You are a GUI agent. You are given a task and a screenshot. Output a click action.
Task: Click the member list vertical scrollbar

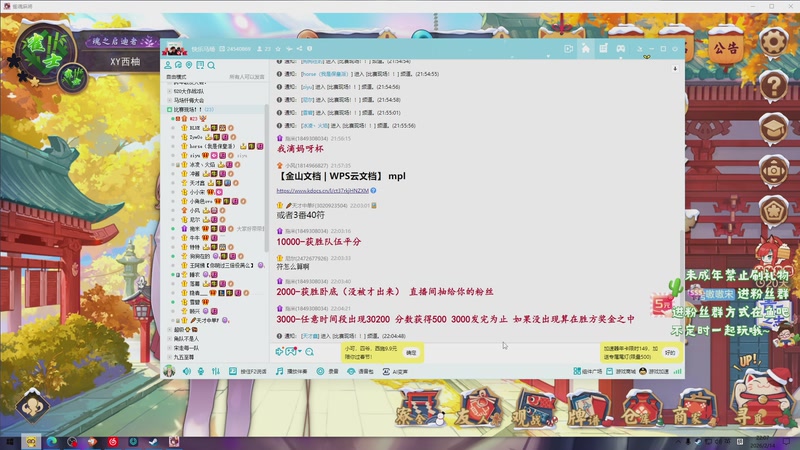[266, 179]
